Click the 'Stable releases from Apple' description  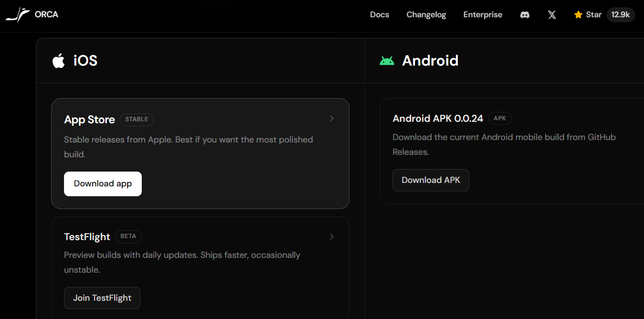tap(189, 147)
